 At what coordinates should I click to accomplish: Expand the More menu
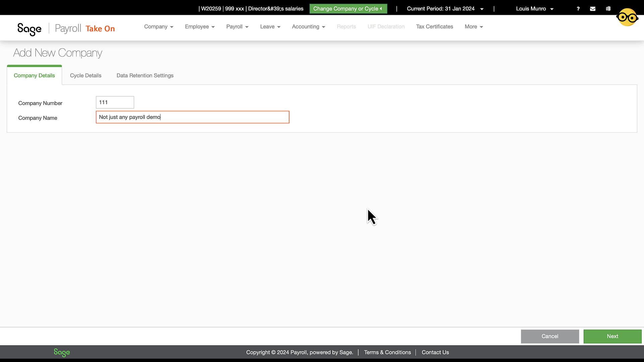point(474,27)
